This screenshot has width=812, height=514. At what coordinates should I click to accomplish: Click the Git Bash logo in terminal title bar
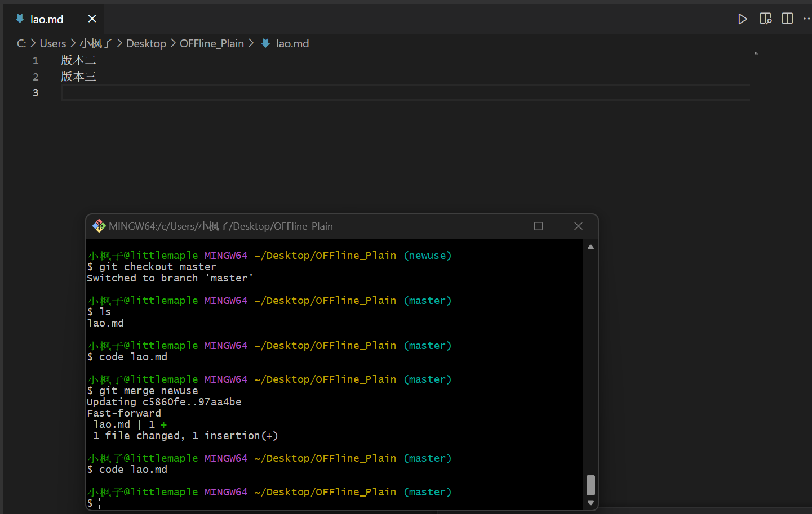coord(99,226)
